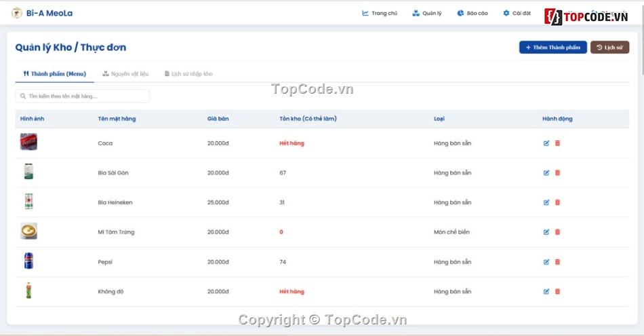This screenshot has height=336, width=644.
Task: Select the Mì Tôm Trứng item name
Action: coord(116,232)
